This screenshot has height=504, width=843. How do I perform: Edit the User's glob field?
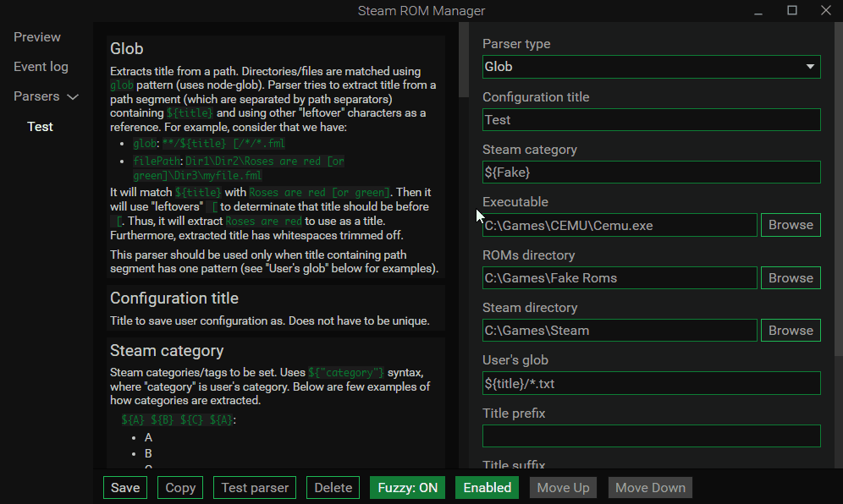point(651,383)
